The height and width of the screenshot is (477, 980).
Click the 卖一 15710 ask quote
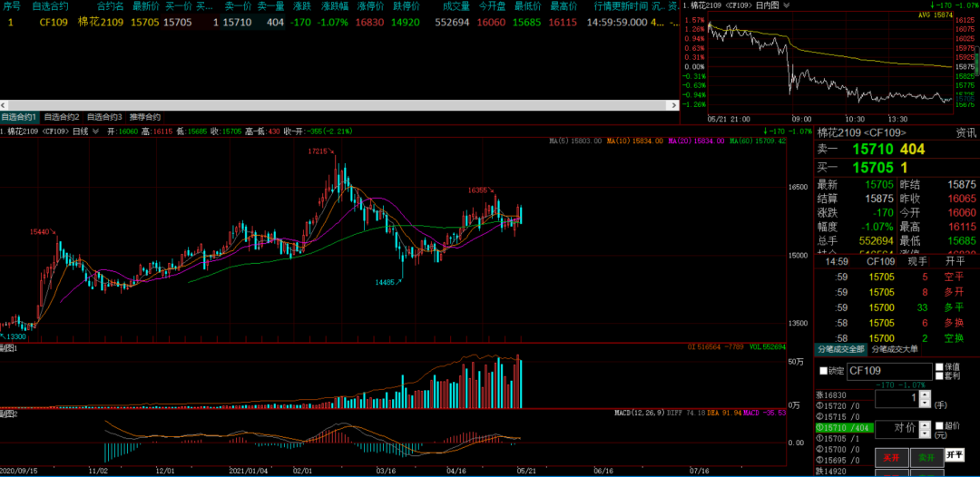(x=871, y=150)
